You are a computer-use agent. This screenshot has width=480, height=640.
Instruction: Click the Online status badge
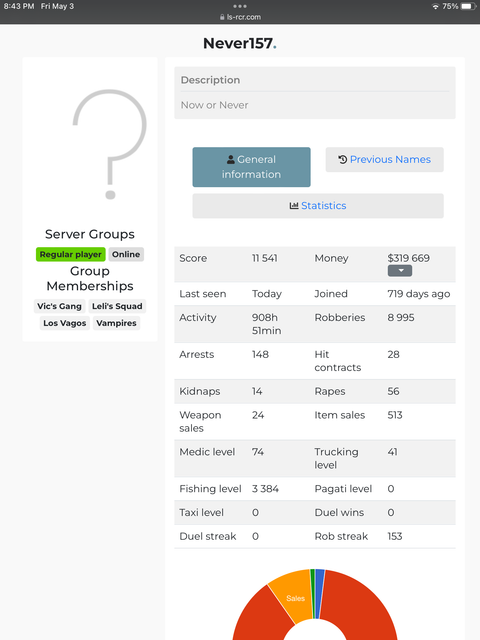point(126,254)
